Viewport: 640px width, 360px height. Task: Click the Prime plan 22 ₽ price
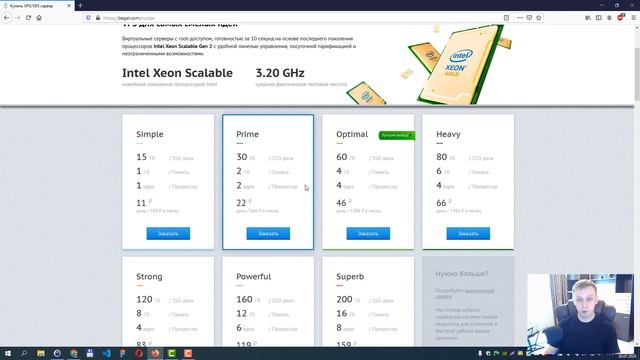244,202
